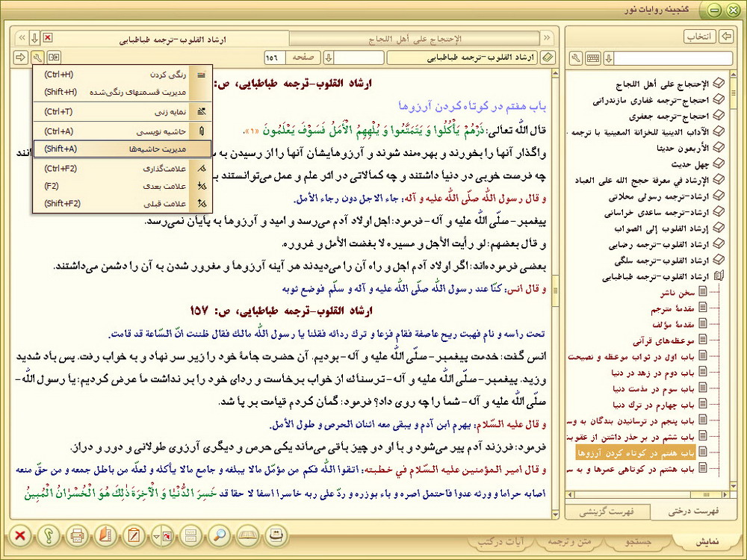Click the page number field showing ١٥٦
The height and width of the screenshot is (560, 747).
point(274,57)
